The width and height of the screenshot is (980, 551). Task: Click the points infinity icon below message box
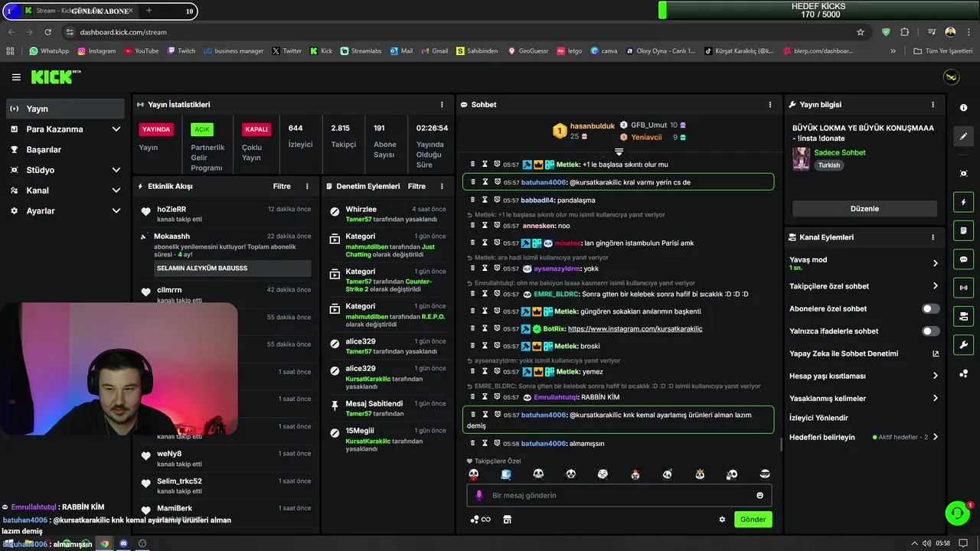coord(480,520)
